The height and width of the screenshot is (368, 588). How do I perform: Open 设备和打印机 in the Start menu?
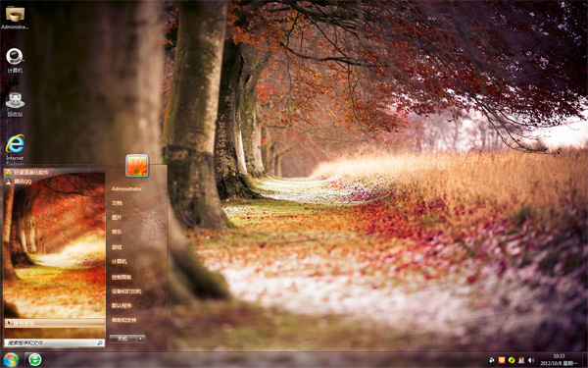[x=126, y=291]
